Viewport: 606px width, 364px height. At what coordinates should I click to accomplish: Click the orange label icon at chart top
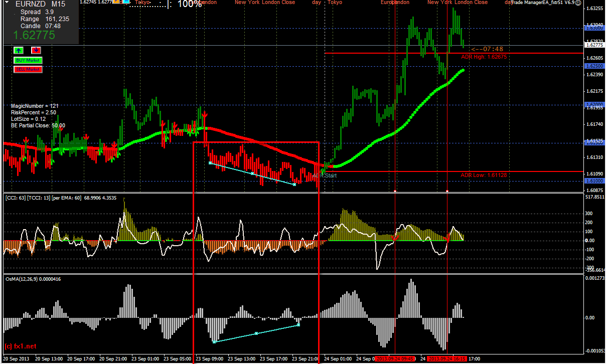(116, 2)
